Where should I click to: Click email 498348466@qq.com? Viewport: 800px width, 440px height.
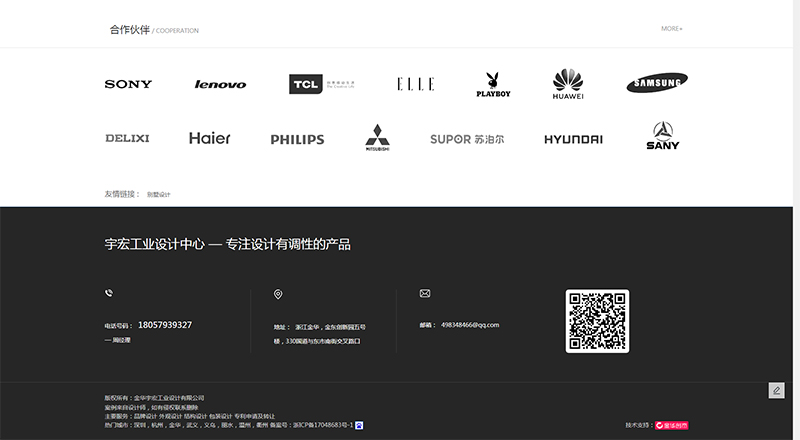(470, 325)
